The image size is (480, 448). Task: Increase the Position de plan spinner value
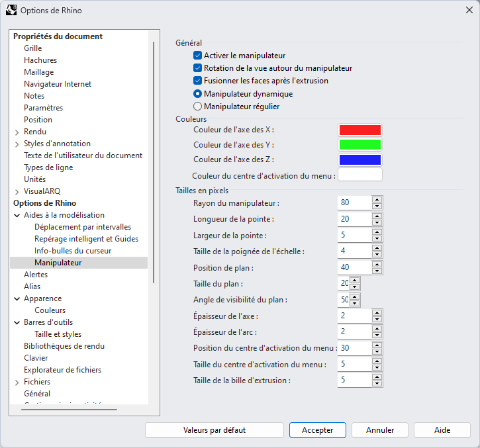377,264
